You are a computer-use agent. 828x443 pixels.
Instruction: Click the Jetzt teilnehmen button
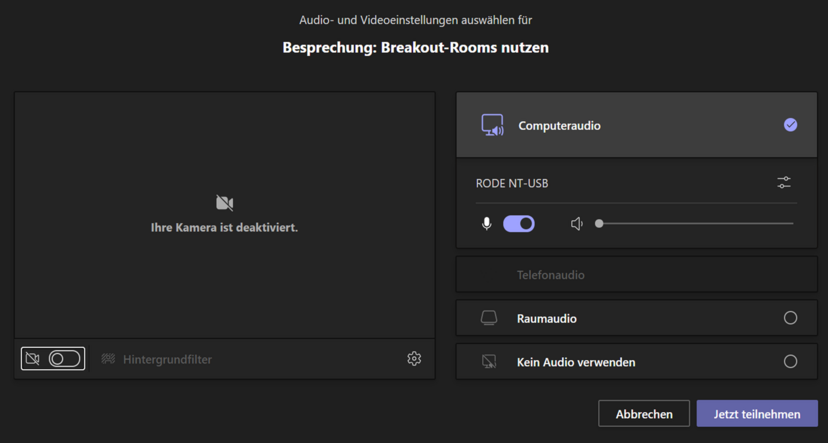click(757, 413)
